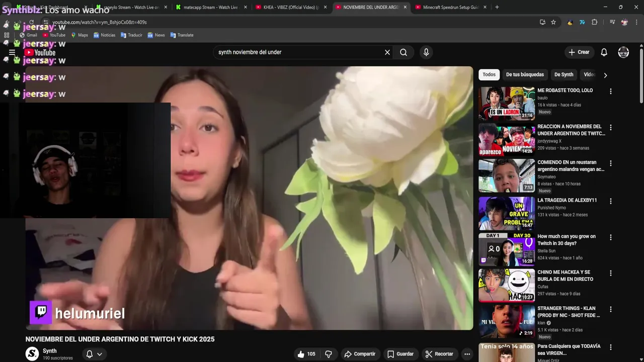This screenshot has height=362, width=644.
Task: Dislike the video with thumbs down
Action: (x=329, y=354)
